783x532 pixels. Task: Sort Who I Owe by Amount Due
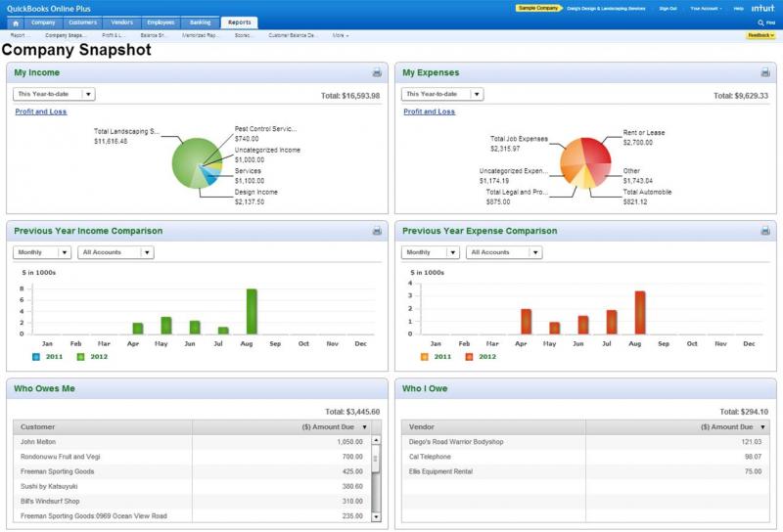pyautogui.click(x=677, y=427)
